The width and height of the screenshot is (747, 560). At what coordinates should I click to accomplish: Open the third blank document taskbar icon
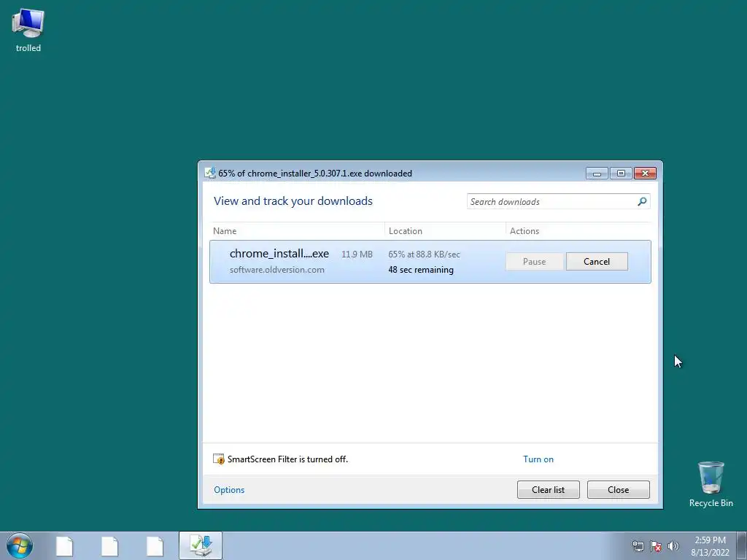pyautogui.click(x=155, y=546)
